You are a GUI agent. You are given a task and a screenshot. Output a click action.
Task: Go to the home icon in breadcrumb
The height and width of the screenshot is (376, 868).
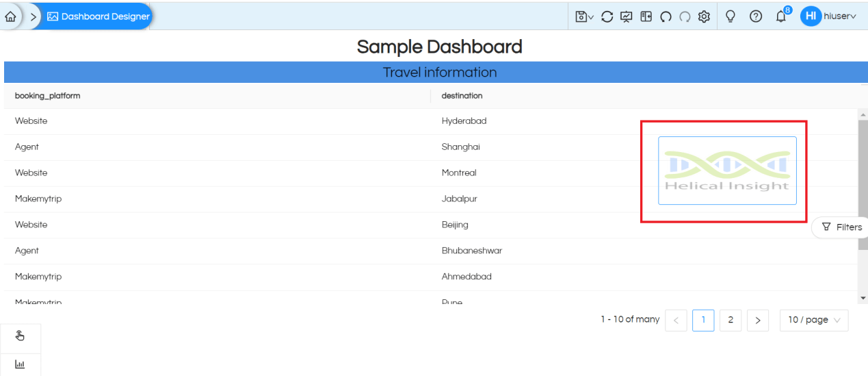[x=10, y=16]
